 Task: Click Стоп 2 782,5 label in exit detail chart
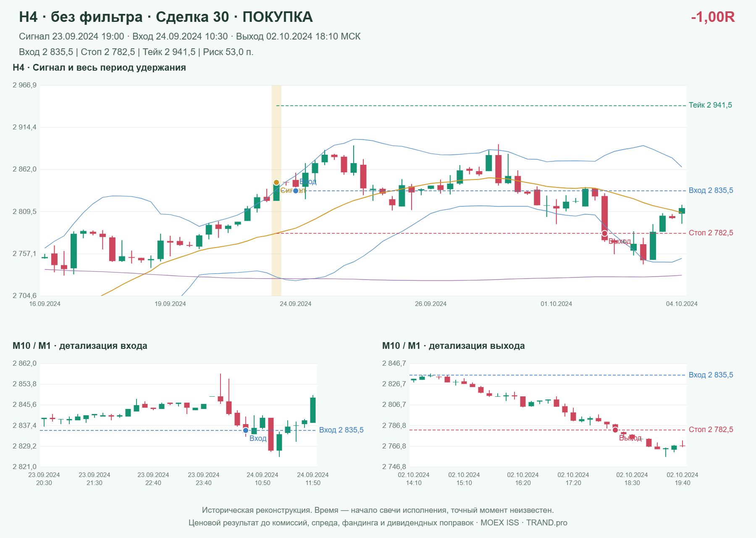(711, 430)
